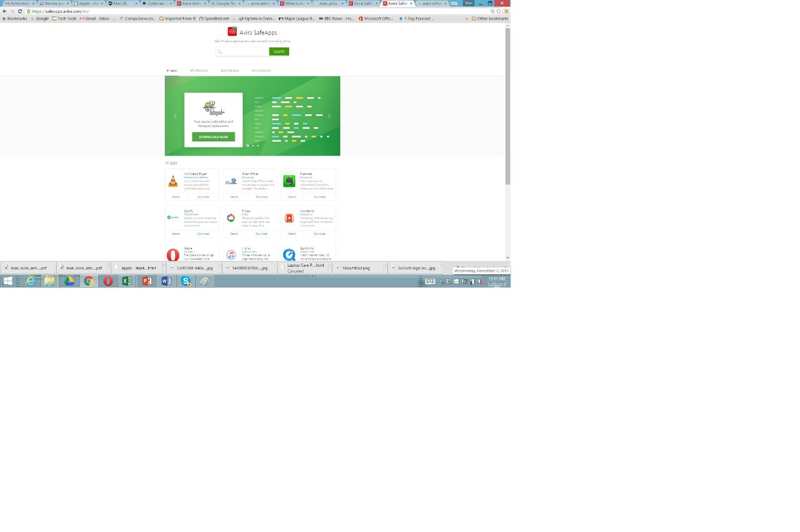
Task: Switch to the Google News browser tab
Action: tap(226, 4)
